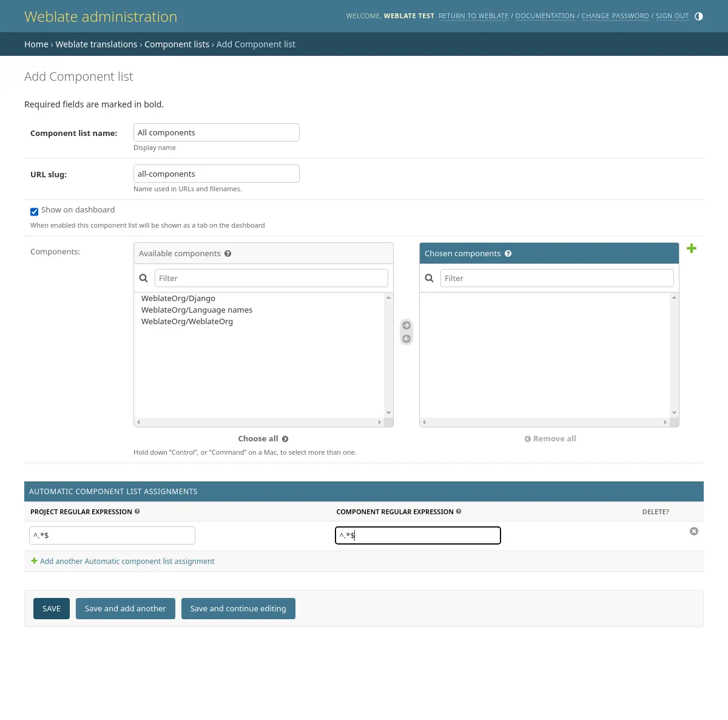Click the Available components vertical scrollbar down arrow
The height and width of the screenshot is (720, 728).
tap(389, 413)
